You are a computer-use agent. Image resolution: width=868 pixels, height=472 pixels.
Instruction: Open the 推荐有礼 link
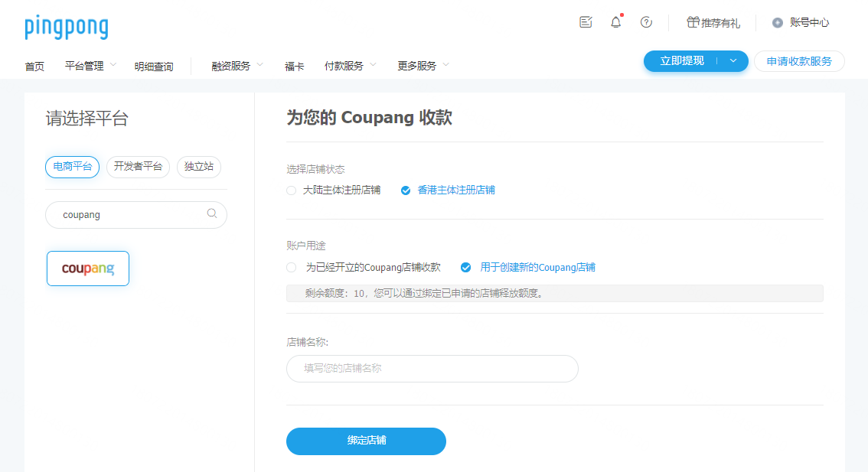pyautogui.click(x=720, y=23)
